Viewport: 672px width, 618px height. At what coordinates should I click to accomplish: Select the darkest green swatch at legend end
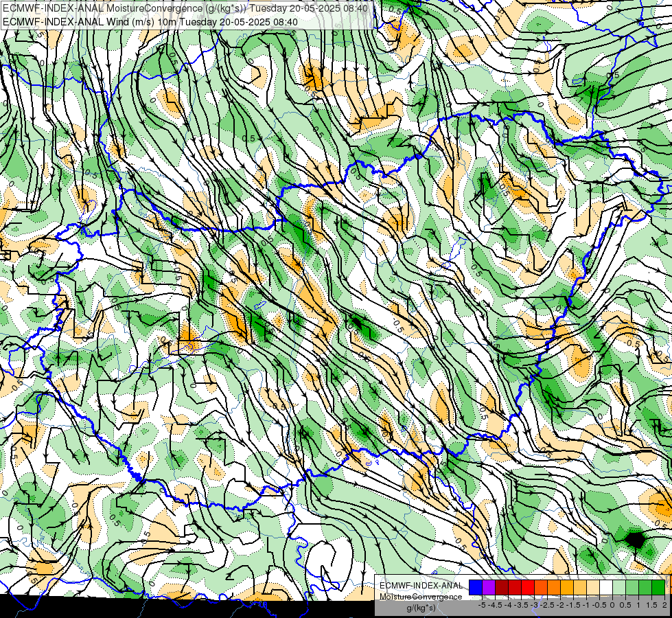click(658, 588)
